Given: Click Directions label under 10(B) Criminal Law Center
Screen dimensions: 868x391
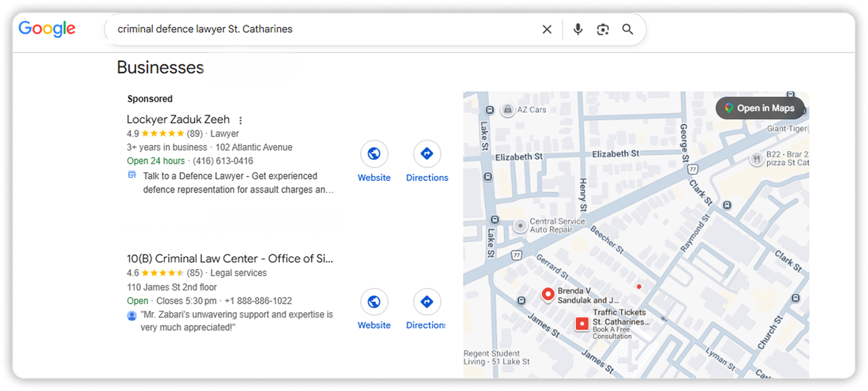Looking at the screenshot, I should pos(426,325).
